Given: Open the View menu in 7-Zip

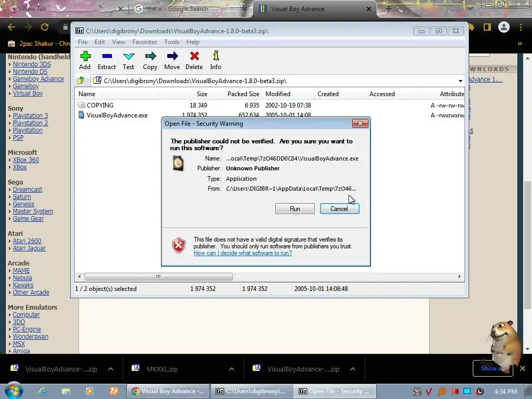Looking at the screenshot, I should 118,42.
